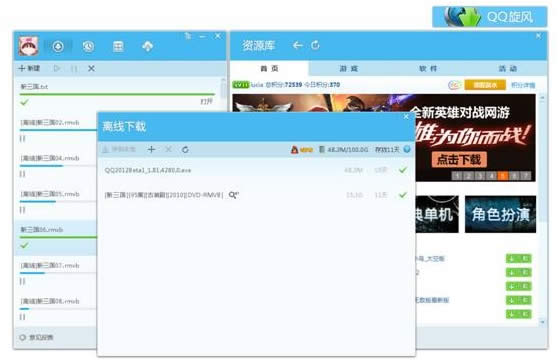558x364 pixels.
Task: Click the 资源库 scrollbar up arrow
Action: coord(542,97)
